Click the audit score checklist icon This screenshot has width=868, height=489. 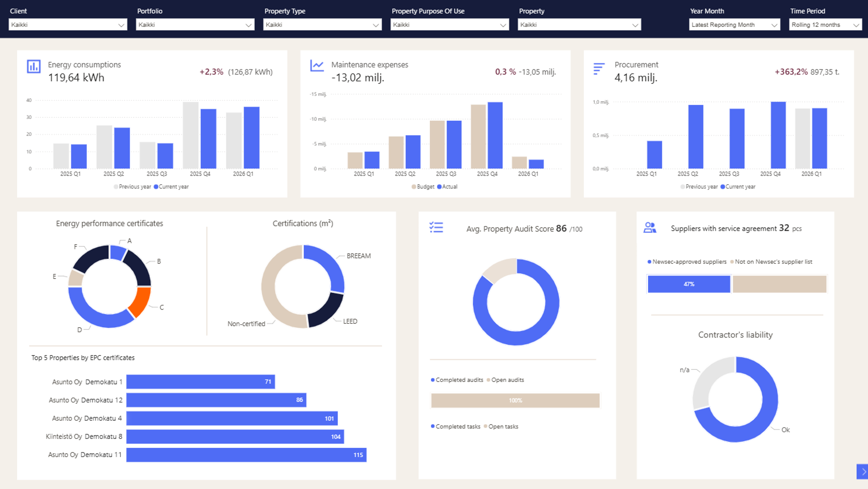[x=436, y=227]
